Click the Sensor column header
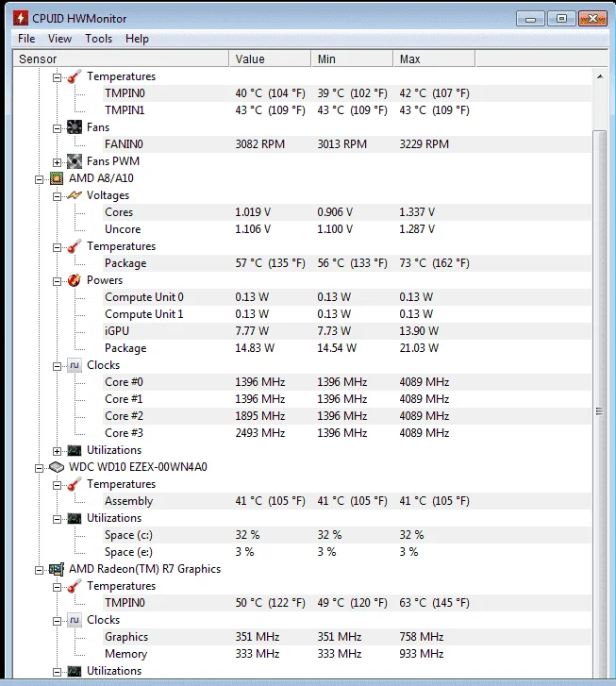Viewport: 616px width, 686px height. click(121, 59)
